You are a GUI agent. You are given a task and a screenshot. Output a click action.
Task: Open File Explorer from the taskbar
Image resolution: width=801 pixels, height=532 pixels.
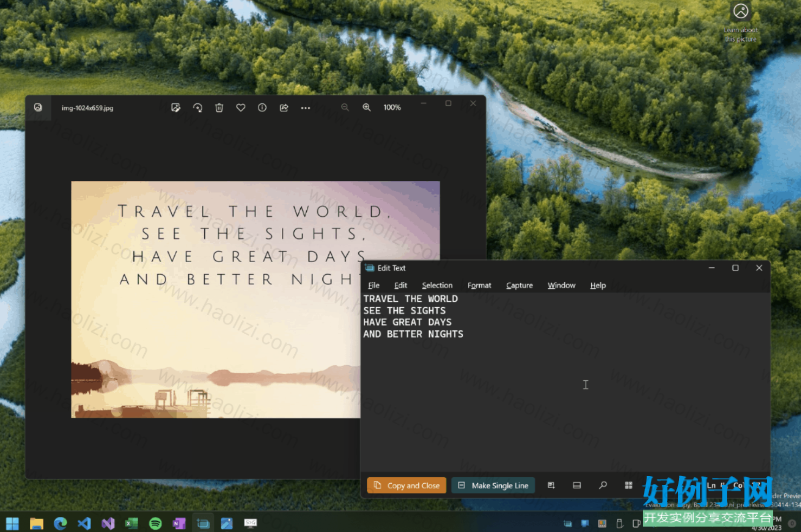(x=36, y=523)
